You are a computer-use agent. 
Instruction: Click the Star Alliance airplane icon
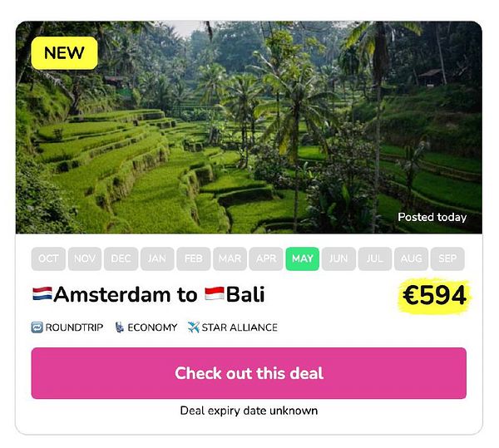click(x=193, y=327)
